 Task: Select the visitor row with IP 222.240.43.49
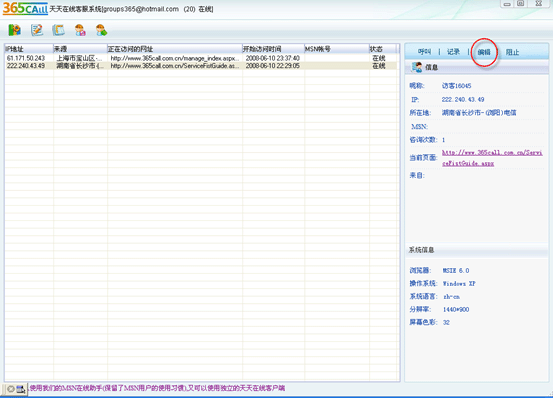(201, 66)
